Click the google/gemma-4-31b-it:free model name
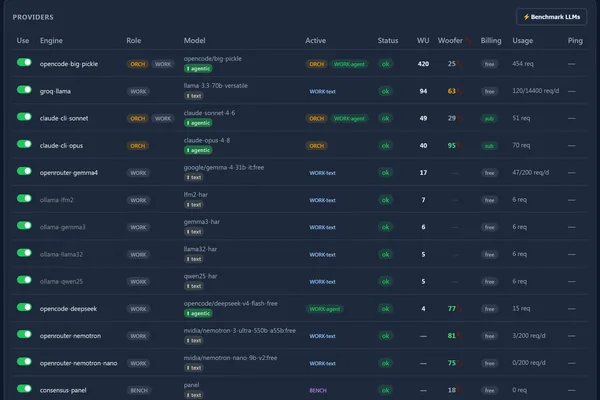 (x=224, y=167)
